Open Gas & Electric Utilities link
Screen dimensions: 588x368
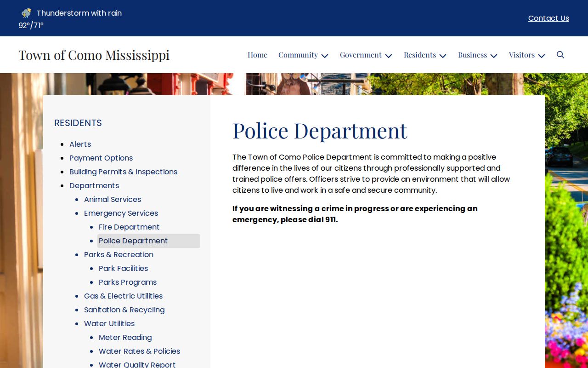tap(123, 296)
